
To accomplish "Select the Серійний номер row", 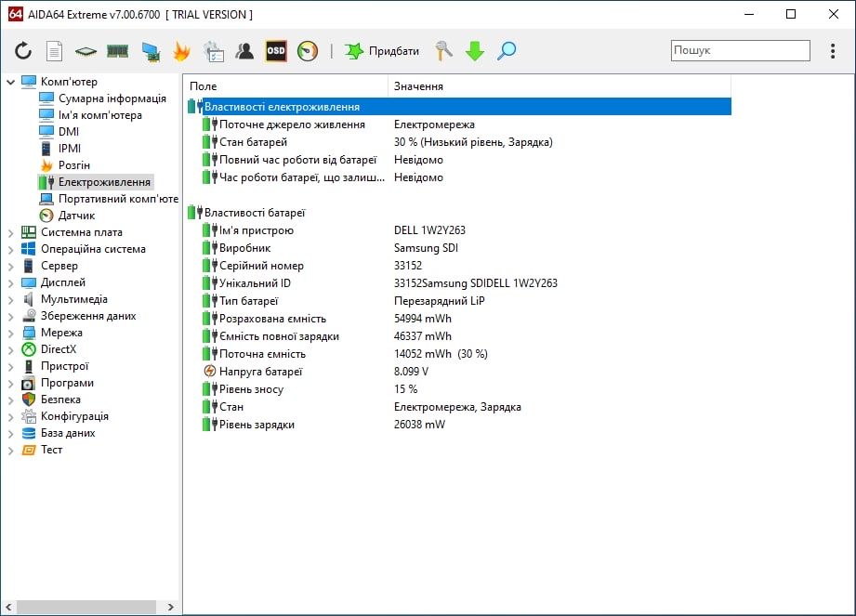I will pos(459,266).
